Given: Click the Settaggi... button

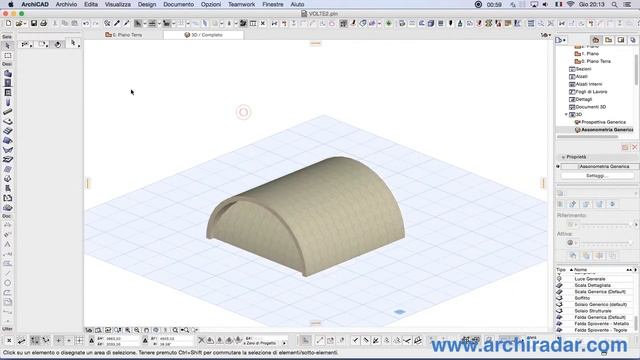Looking at the screenshot, I should 597,176.
